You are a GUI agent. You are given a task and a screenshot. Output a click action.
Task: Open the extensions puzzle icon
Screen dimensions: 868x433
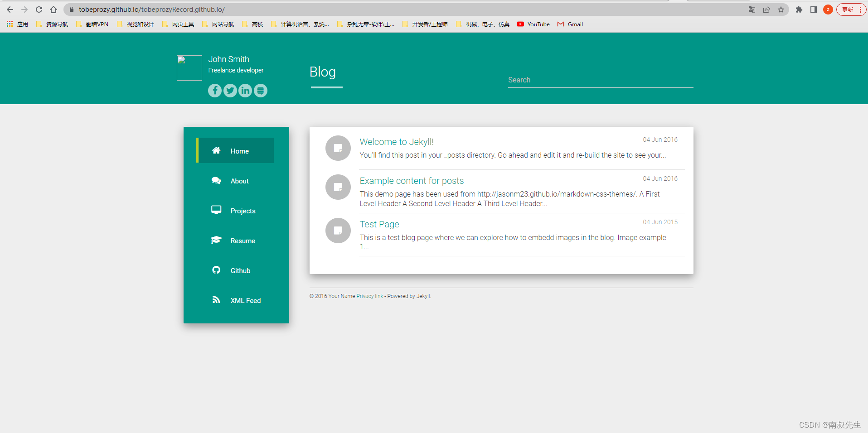(x=799, y=10)
